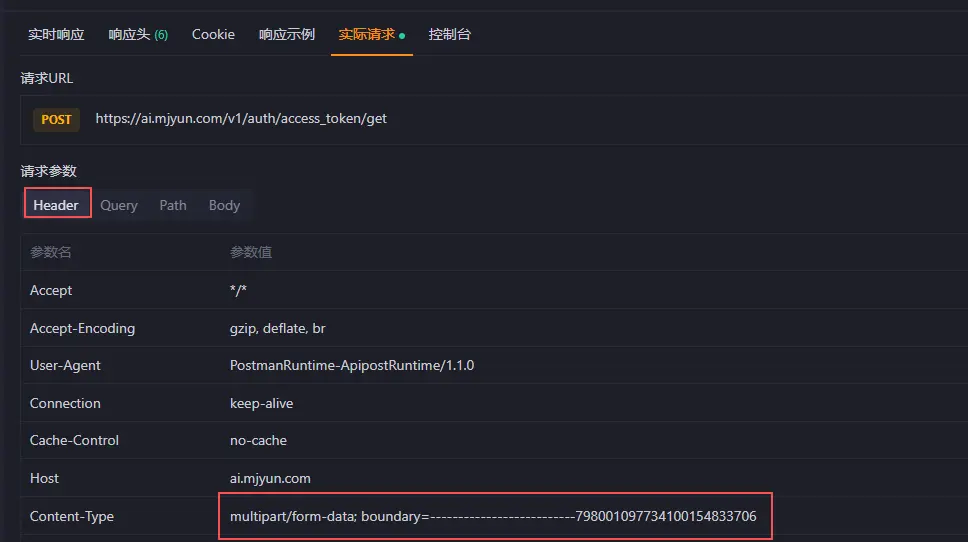Image resolution: width=968 pixels, height=542 pixels.
Task: Select the PostmanRuntime-ApipostRuntime/1.1.0 value
Action: (x=352, y=365)
